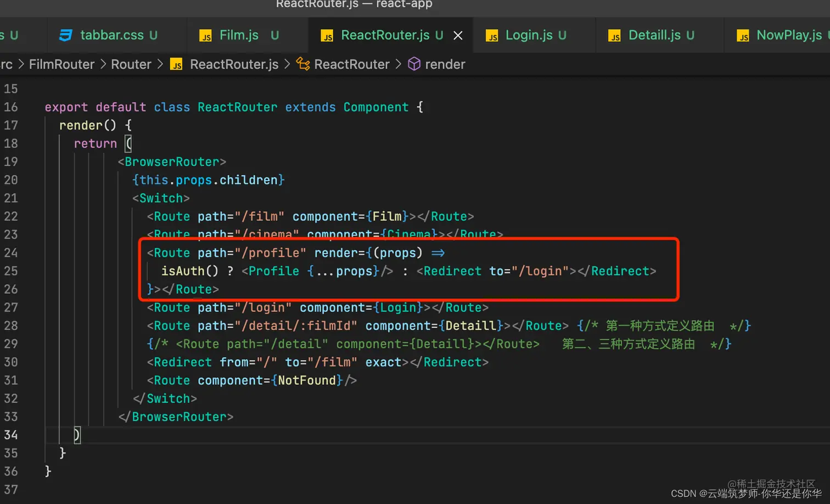Click "isAuth()" on line 25
This screenshot has width=830, height=504.
pyautogui.click(x=190, y=271)
